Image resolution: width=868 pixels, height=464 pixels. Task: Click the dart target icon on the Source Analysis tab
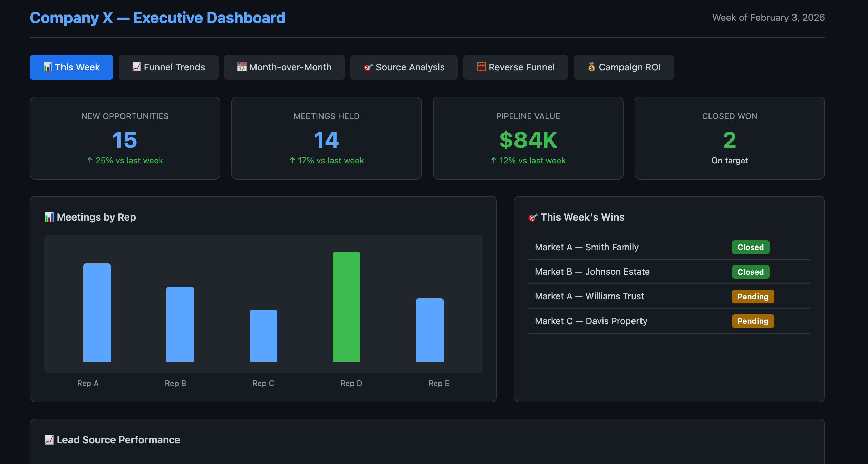pos(368,67)
